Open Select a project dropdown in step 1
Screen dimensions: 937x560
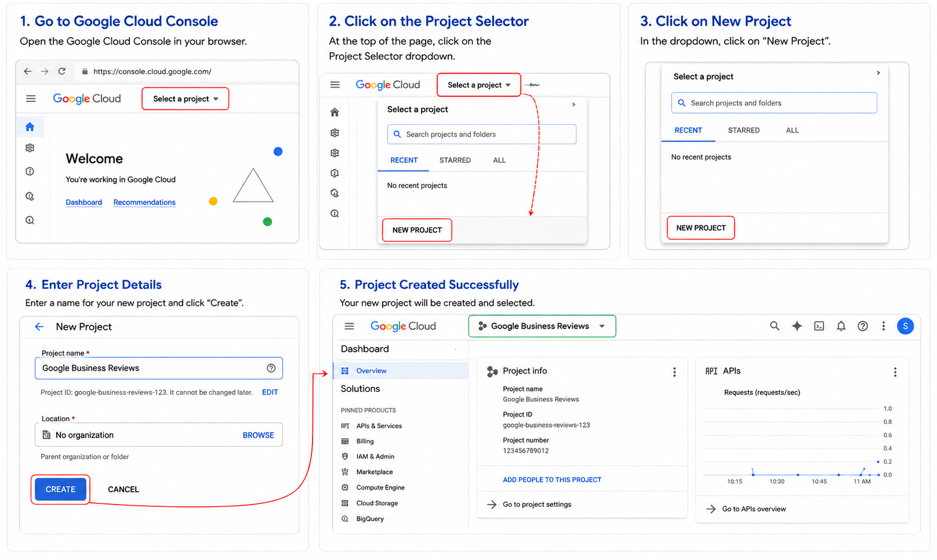[185, 99]
